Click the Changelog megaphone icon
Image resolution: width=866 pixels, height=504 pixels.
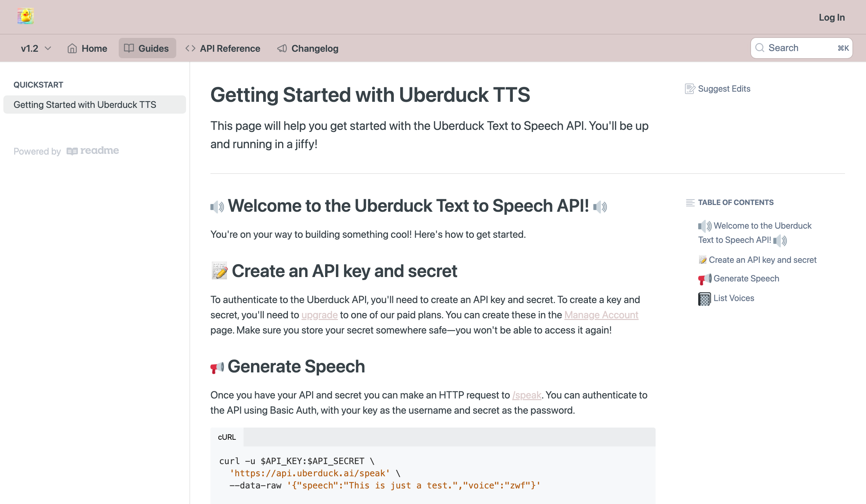tap(282, 48)
